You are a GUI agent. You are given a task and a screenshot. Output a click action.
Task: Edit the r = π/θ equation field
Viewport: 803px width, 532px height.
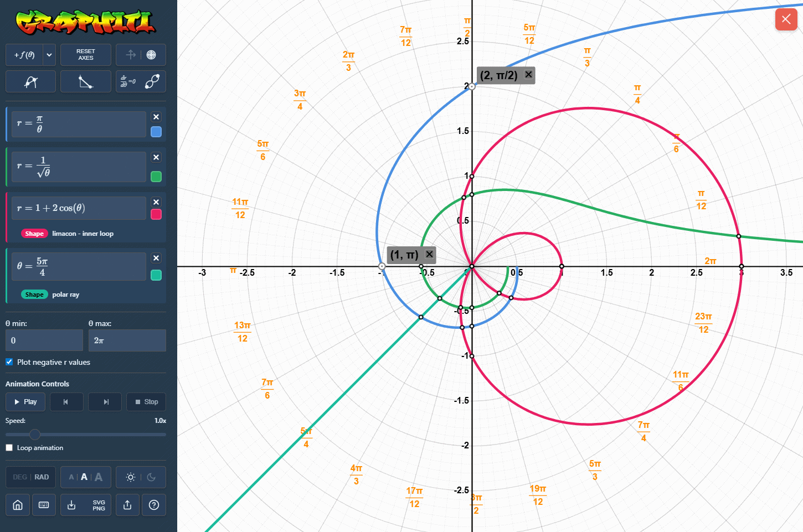pos(79,124)
